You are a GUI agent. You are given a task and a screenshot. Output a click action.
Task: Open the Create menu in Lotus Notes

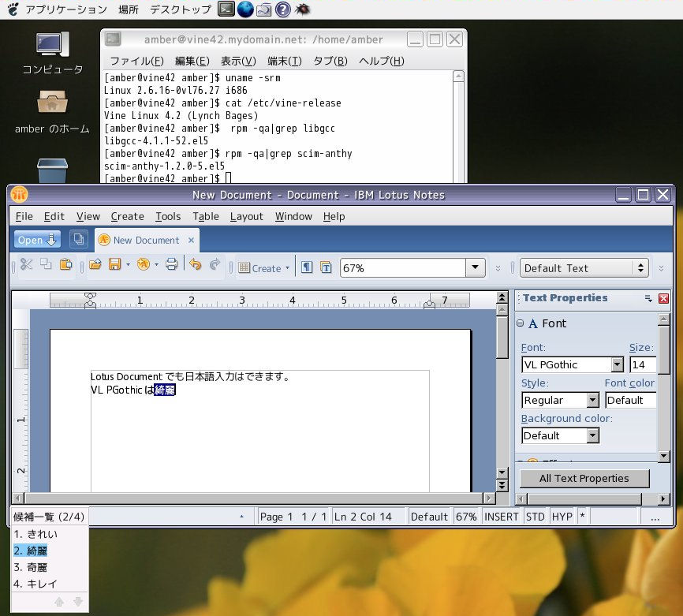pyautogui.click(x=127, y=217)
